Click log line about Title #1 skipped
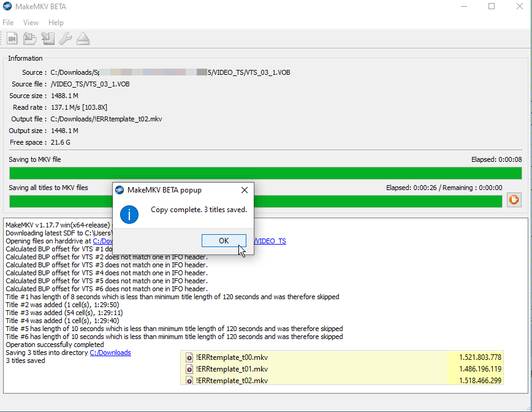The image size is (532, 412). [x=172, y=297]
